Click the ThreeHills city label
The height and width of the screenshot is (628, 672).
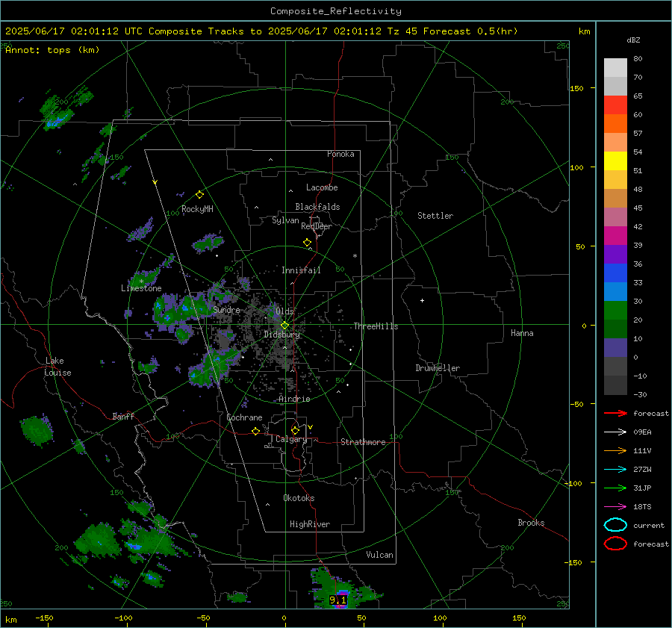(x=376, y=326)
